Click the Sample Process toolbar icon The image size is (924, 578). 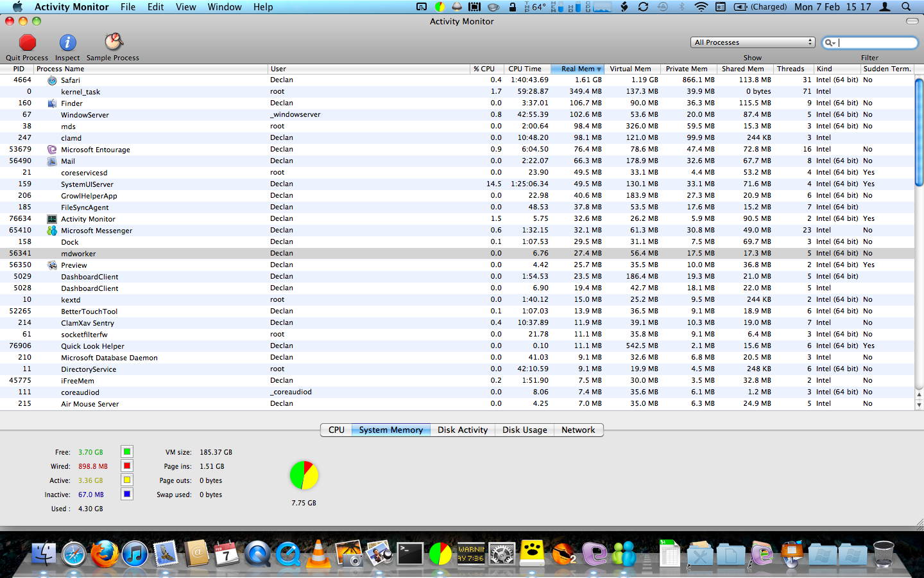pyautogui.click(x=114, y=42)
